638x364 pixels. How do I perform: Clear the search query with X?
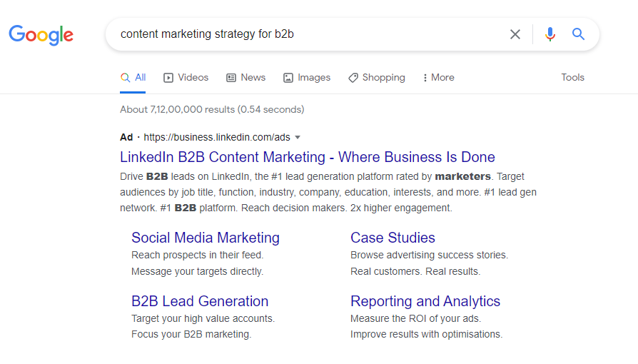[x=515, y=34]
